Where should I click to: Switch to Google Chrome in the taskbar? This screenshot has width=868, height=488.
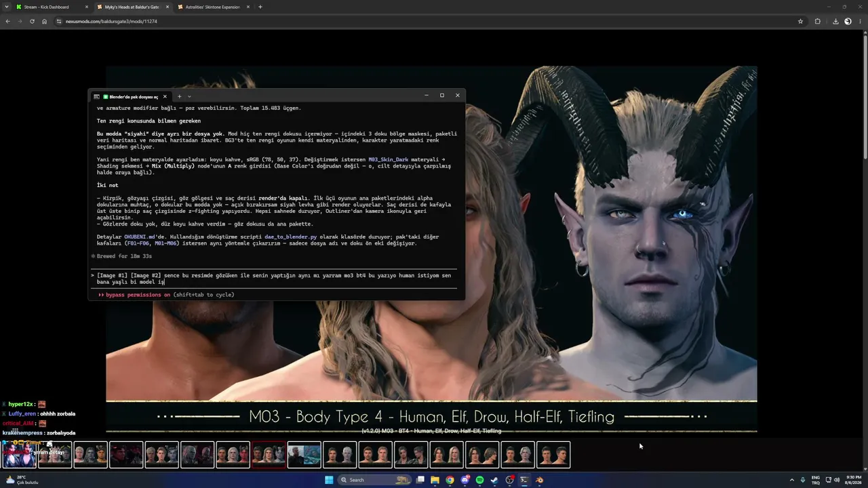point(450,480)
